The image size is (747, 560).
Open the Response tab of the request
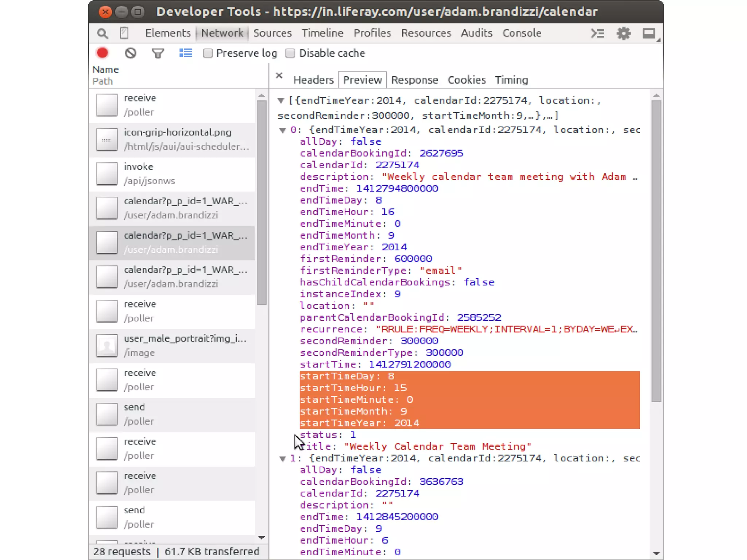pos(414,80)
